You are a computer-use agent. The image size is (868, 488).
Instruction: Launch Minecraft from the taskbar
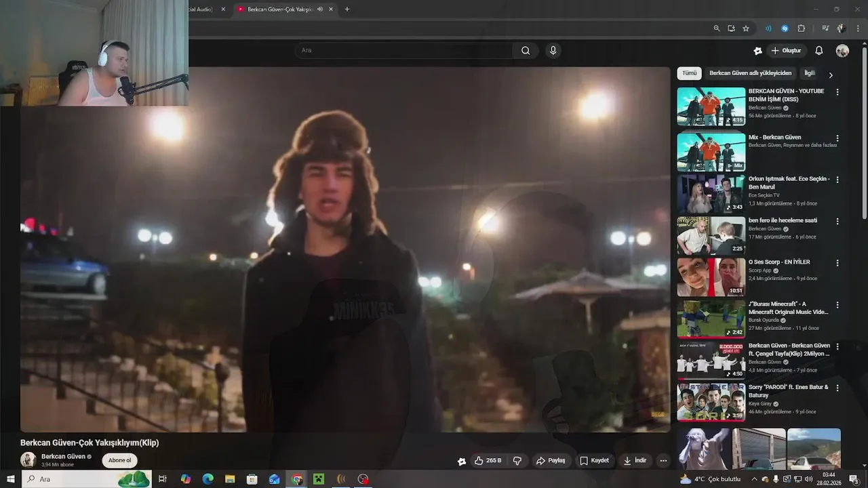318,479
